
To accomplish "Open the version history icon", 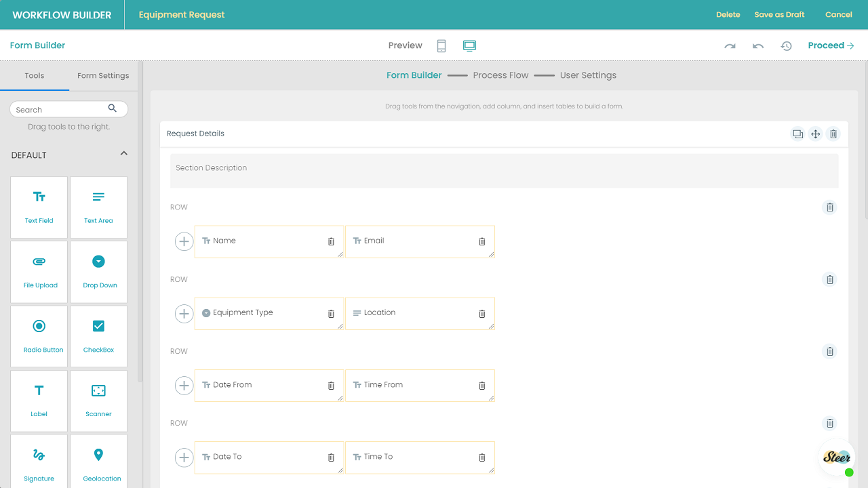I will [x=786, y=46].
